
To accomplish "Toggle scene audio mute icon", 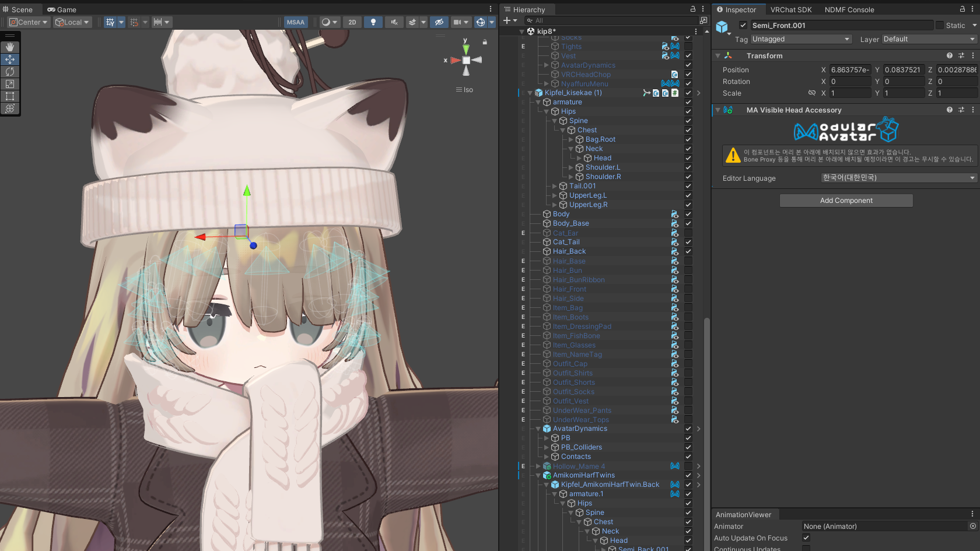I will 394,22.
